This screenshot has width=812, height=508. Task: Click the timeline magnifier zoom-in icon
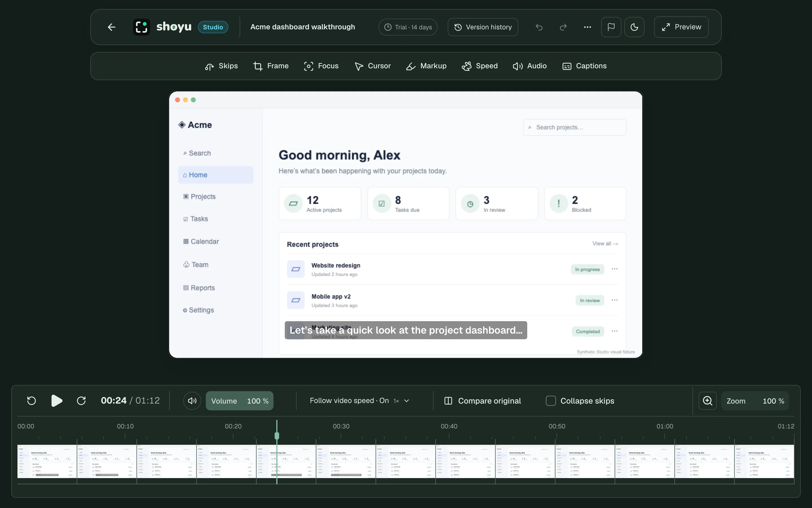(x=707, y=400)
